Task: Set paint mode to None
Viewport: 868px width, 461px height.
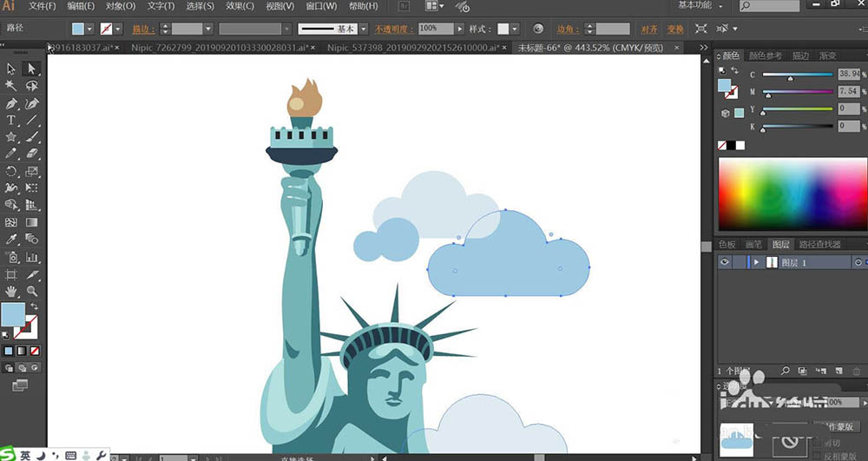Action: (x=35, y=351)
